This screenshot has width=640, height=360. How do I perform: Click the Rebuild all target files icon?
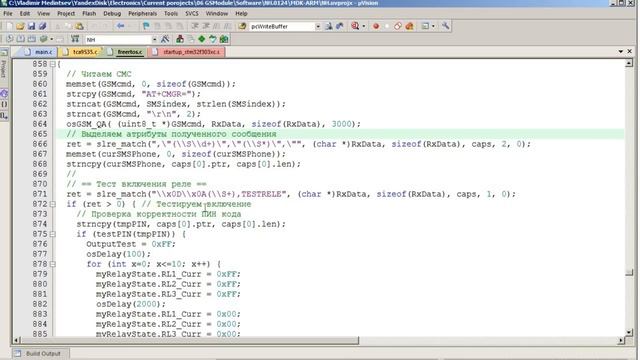coord(31,39)
